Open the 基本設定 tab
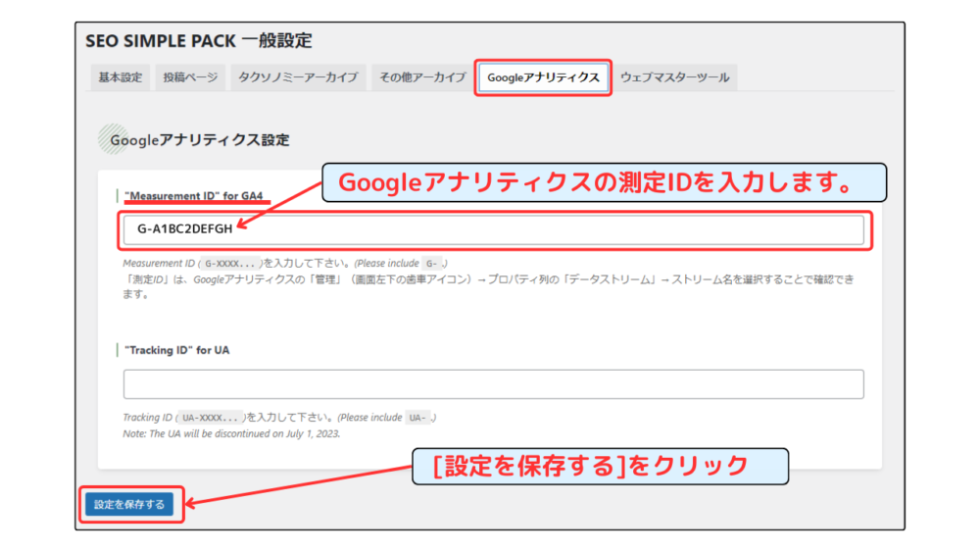Image resolution: width=980 pixels, height=552 pixels. [x=120, y=77]
